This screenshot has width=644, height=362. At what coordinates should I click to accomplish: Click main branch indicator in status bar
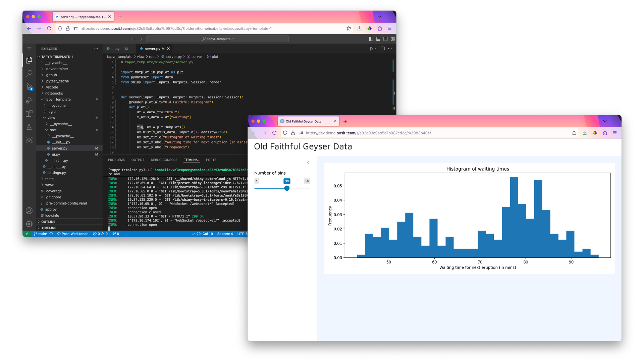click(x=43, y=234)
